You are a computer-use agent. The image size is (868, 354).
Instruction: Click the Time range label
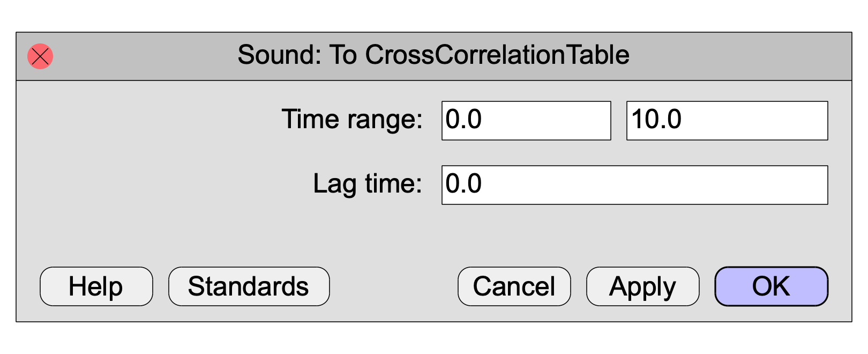click(x=352, y=120)
